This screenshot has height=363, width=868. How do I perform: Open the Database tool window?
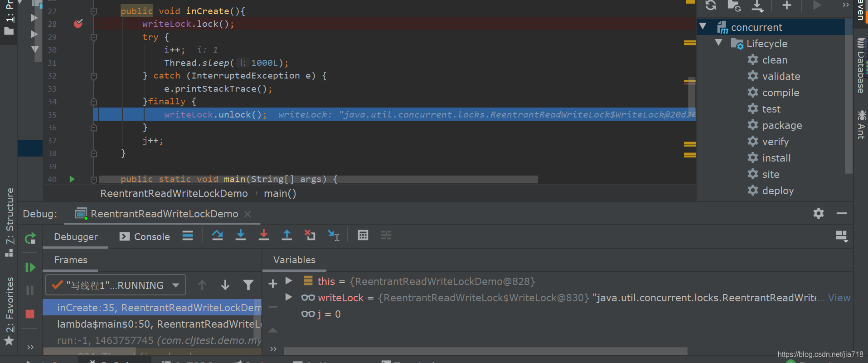coord(861,66)
